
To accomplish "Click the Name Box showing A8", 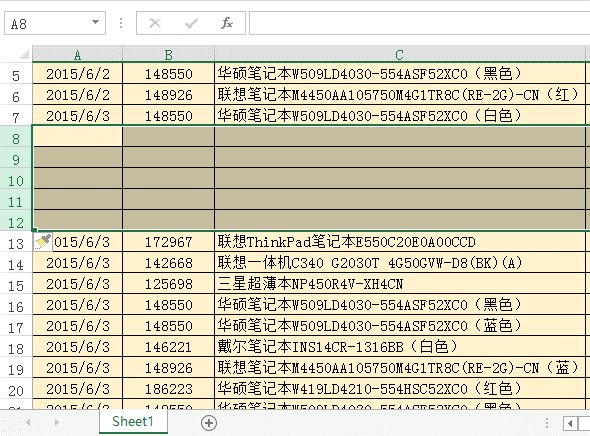I will pyautogui.click(x=55, y=23).
